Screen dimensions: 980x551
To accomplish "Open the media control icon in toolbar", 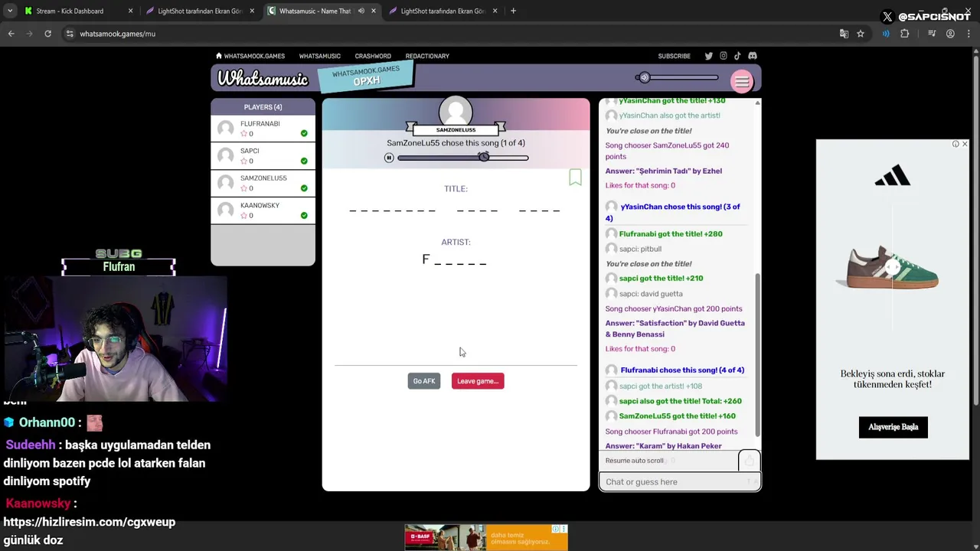I will [932, 34].
